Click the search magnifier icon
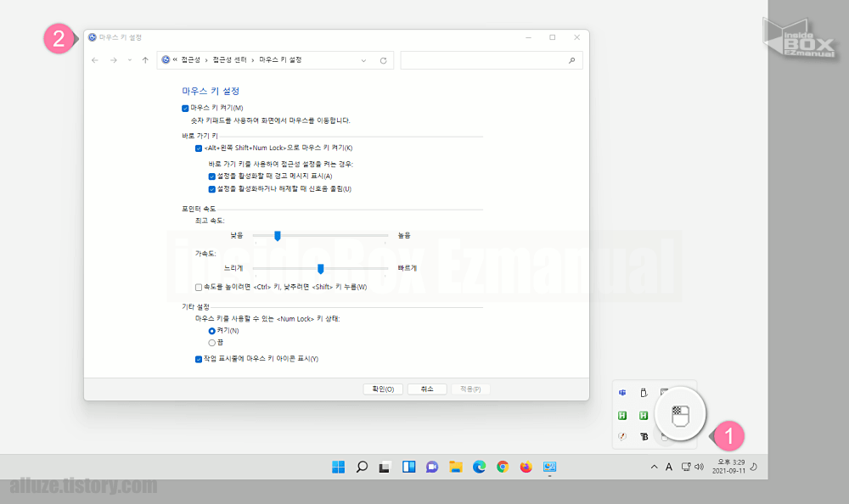Viewport: 849px width, 504px height. pyautogui.click(x=571, y=60)
